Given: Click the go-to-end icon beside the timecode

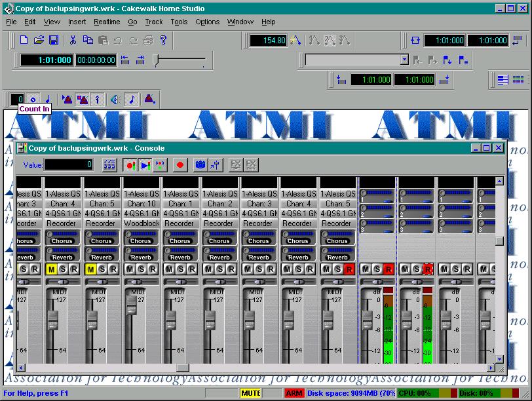Looking at the screenshot, I should pos(140,60).
